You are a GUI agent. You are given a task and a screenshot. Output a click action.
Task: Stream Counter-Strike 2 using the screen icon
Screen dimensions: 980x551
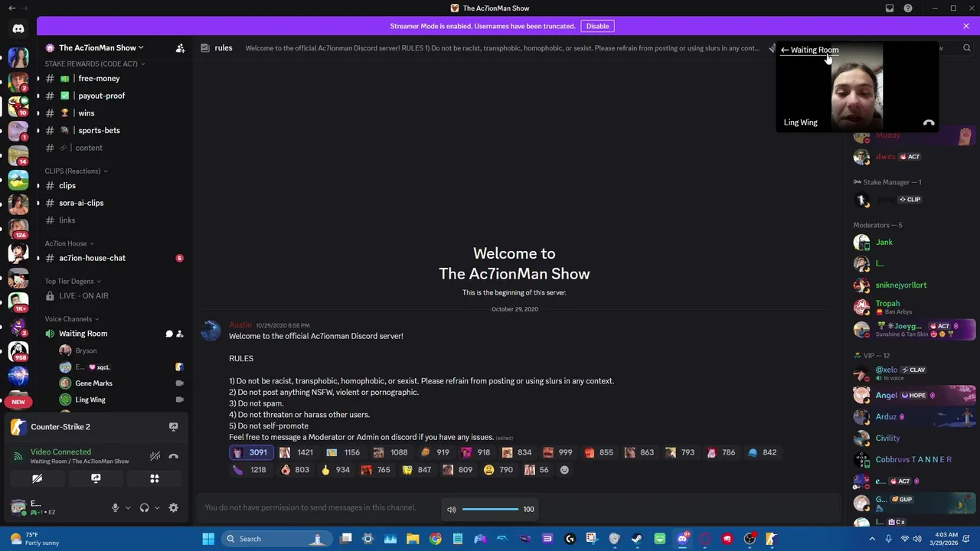tap(173, 427)
